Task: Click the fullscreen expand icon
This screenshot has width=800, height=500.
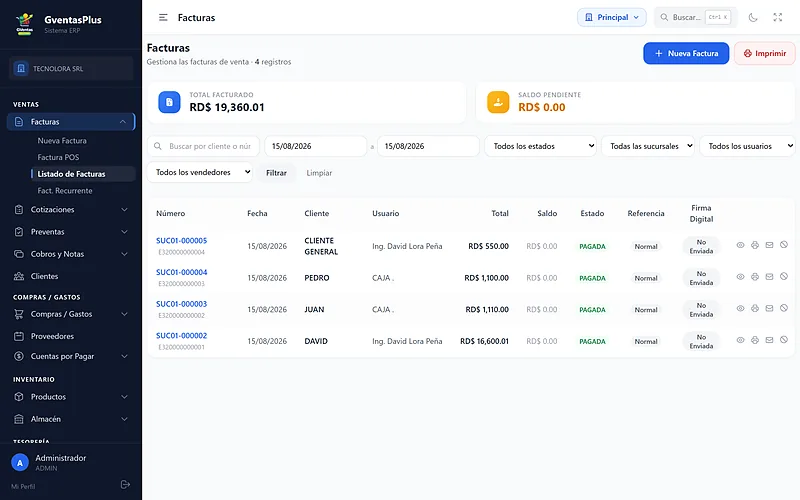Action: coord(778,17)
